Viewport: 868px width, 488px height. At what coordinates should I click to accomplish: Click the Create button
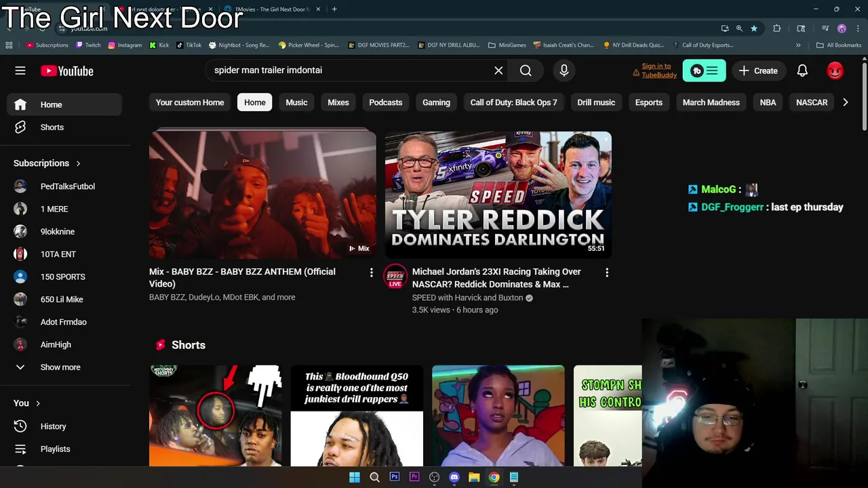click(x=758, y=70)
